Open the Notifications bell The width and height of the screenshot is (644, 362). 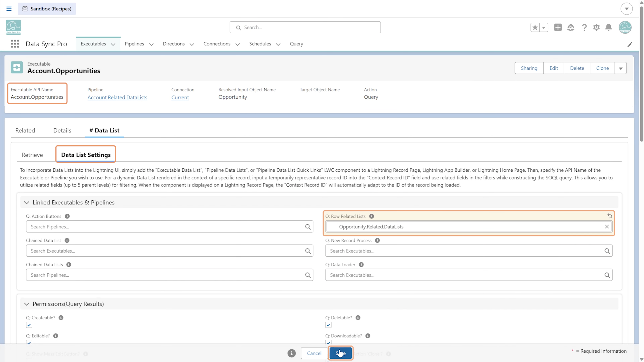click(x=608, y=27)
